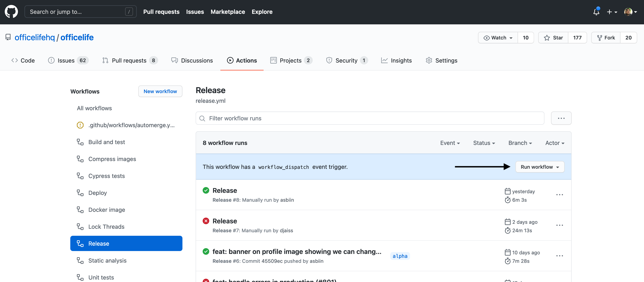The height and width of the screenshot is (282, 644).
Task: Click the green success icon for Release #8
Action: pyautogui.click(x=206, y=190)
